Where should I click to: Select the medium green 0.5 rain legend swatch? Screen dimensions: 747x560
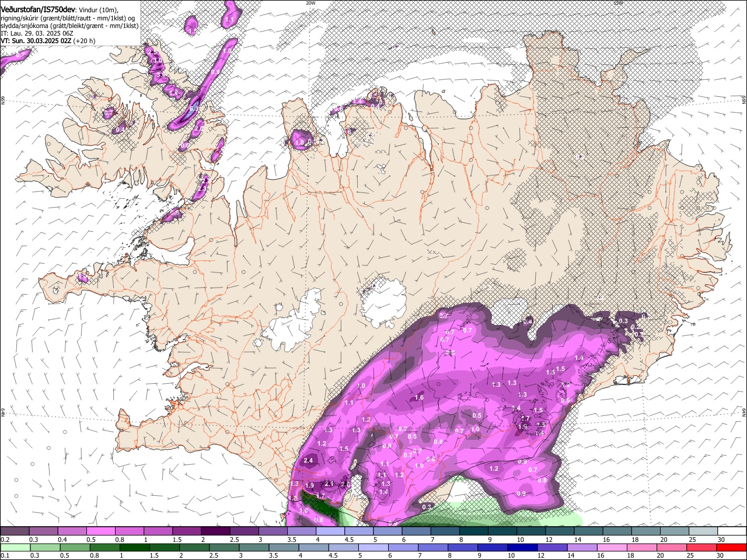tap(75, 547)
